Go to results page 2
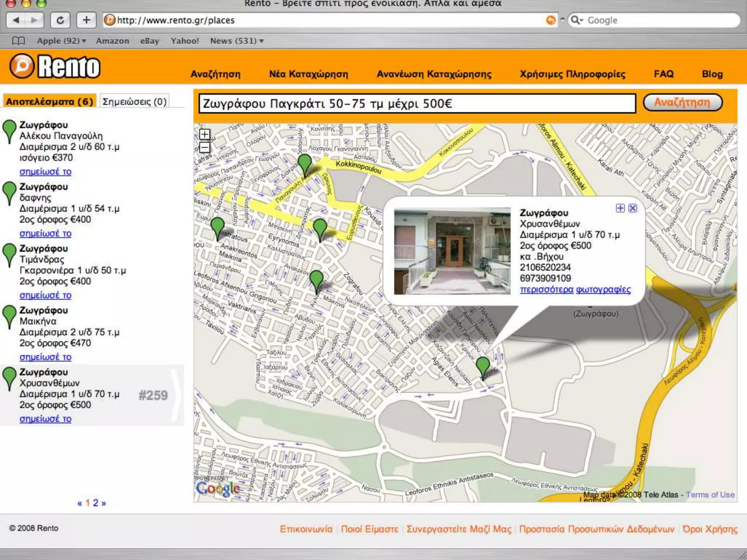 [x=96, y=503]
